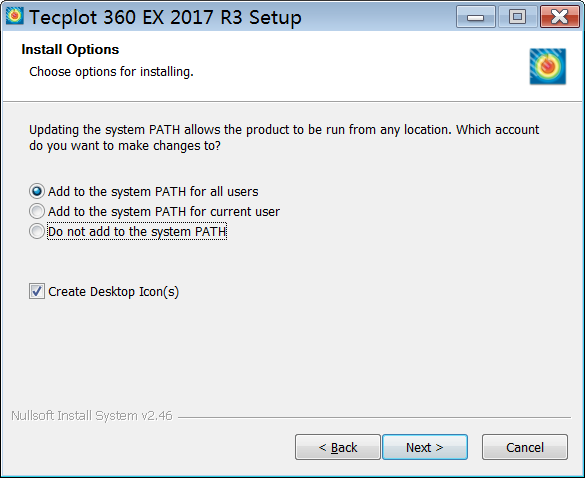This screenshot has width=585, height=478.
Task: Click the Tecplot logo in the Install Options header
Action: pos(548,66)
